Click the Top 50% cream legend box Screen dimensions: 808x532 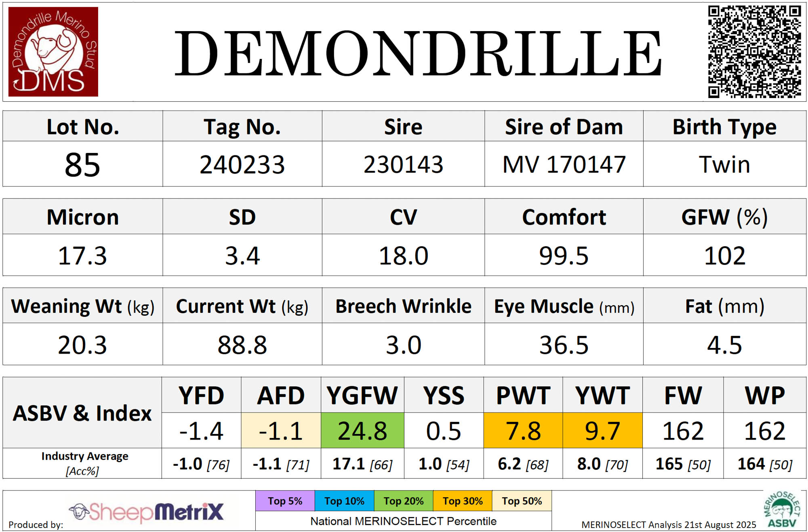click(x=522, y=501)
